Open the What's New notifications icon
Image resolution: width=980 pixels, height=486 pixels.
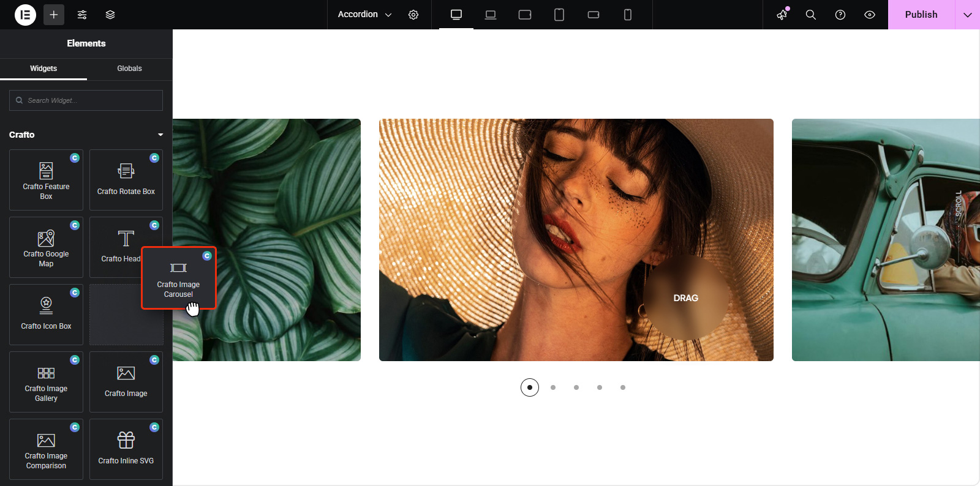[782, 15]
